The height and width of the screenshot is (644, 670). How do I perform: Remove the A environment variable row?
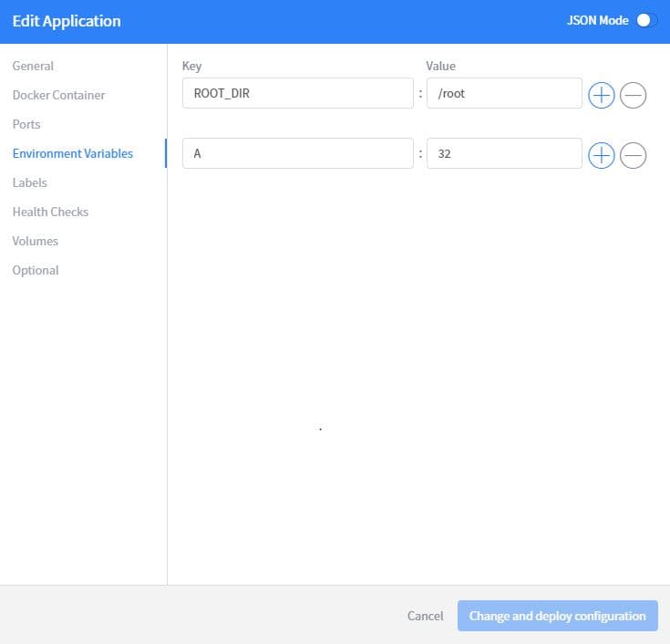pyautogui.click(x=633, y=156)
